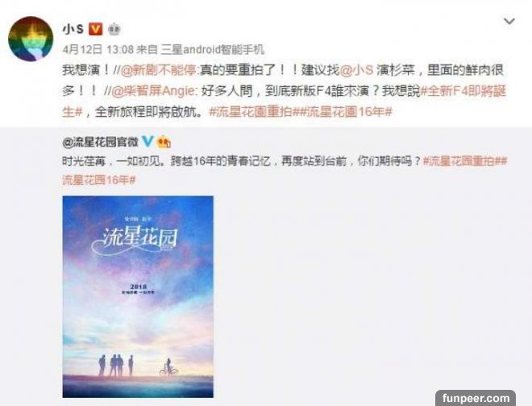Open 小S rainbow profile avatar

coord(31,39)
